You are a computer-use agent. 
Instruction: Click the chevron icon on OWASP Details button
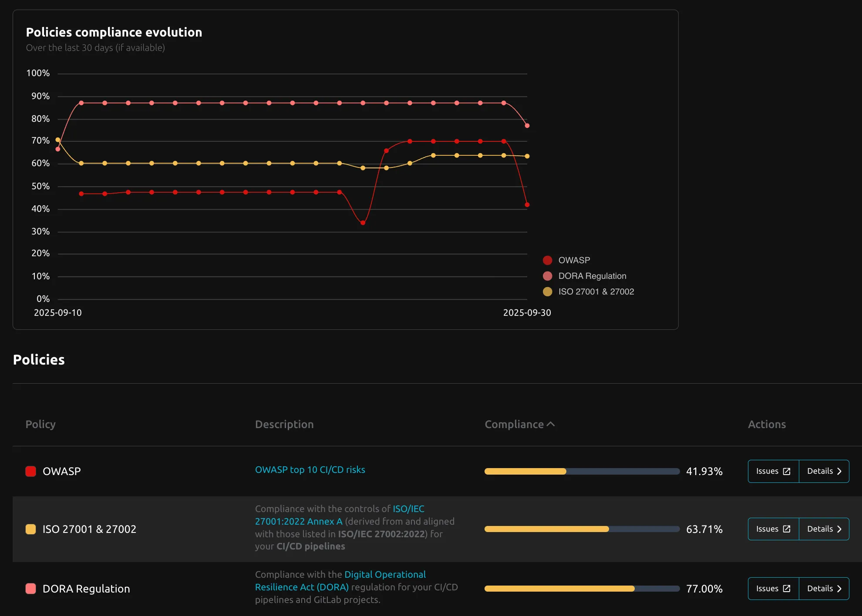click(840, 471)
